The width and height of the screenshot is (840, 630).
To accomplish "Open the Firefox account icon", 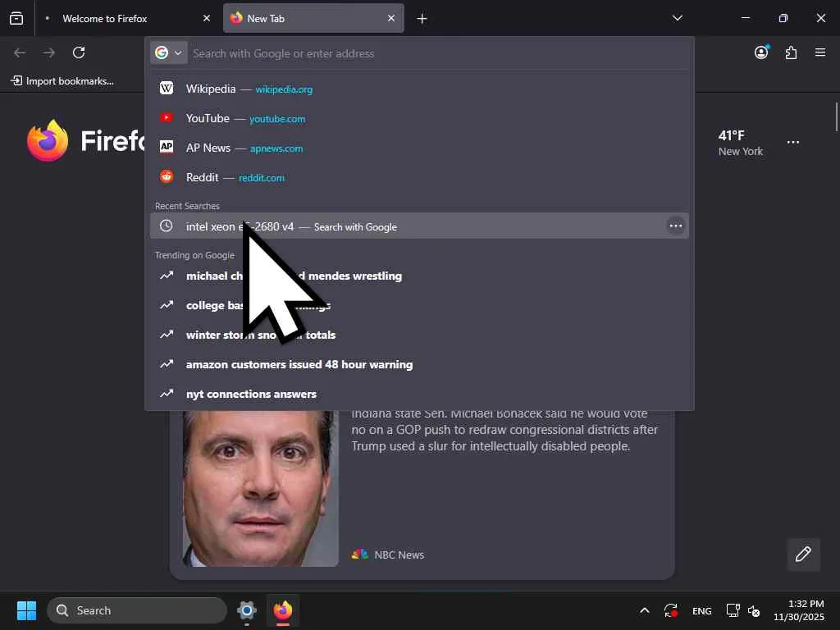I will point(761,52).
